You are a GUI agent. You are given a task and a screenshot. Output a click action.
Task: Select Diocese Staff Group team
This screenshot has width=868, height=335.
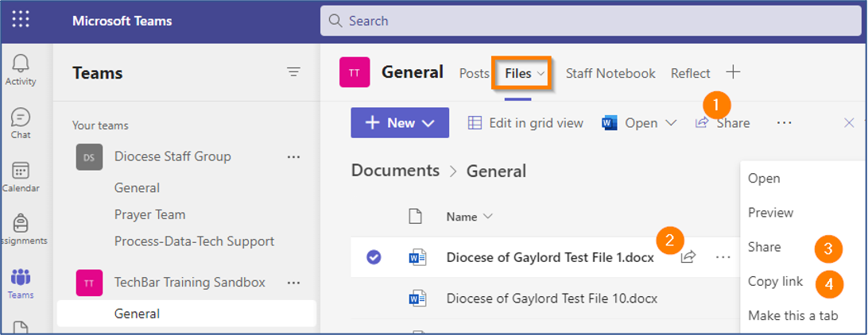172,156
